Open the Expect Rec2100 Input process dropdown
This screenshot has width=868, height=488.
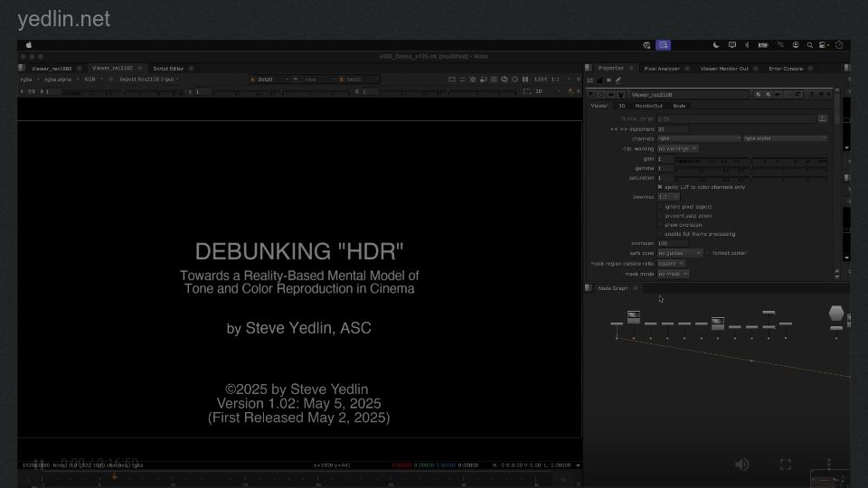pyautogui.click(x=149, y=80)
